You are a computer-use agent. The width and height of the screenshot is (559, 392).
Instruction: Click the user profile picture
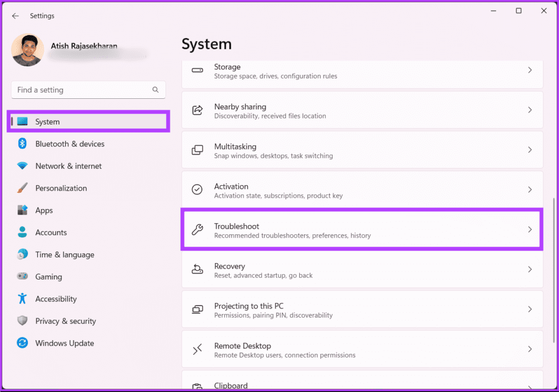point(27,50)
